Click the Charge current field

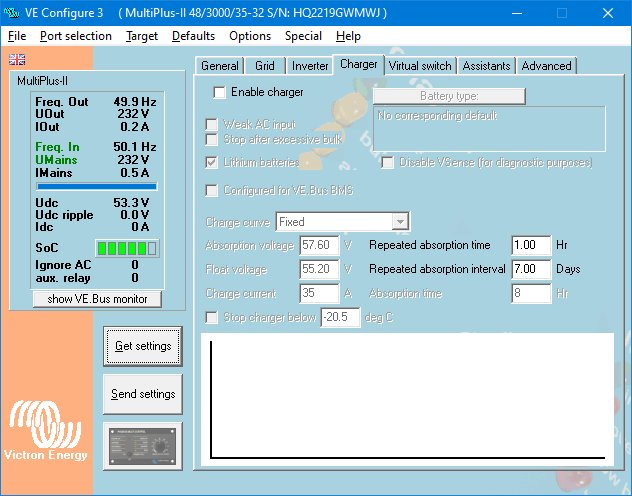[319, 293]
